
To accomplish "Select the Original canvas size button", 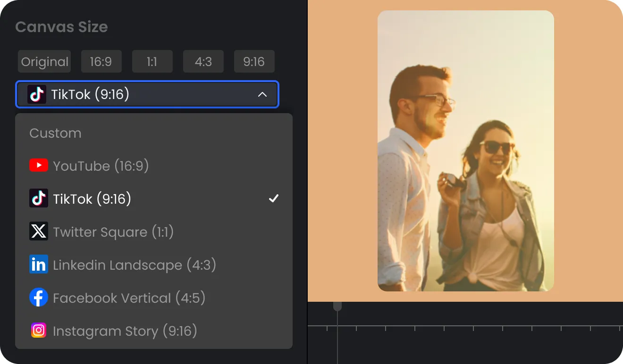I will click(x=44, y=62).
